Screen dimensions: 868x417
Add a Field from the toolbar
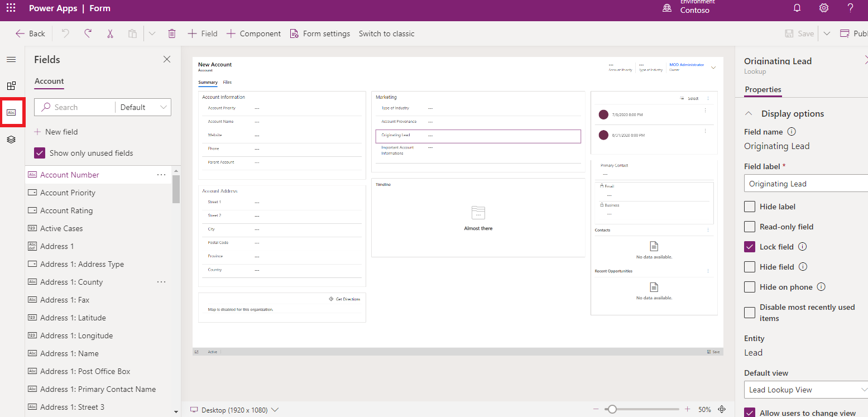tap(202, 33)
